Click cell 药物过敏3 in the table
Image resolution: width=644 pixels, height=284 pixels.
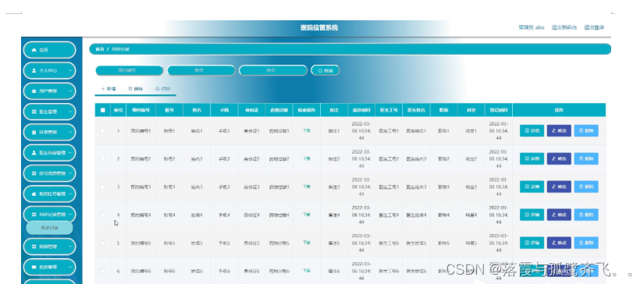click(x=279, y=186)
